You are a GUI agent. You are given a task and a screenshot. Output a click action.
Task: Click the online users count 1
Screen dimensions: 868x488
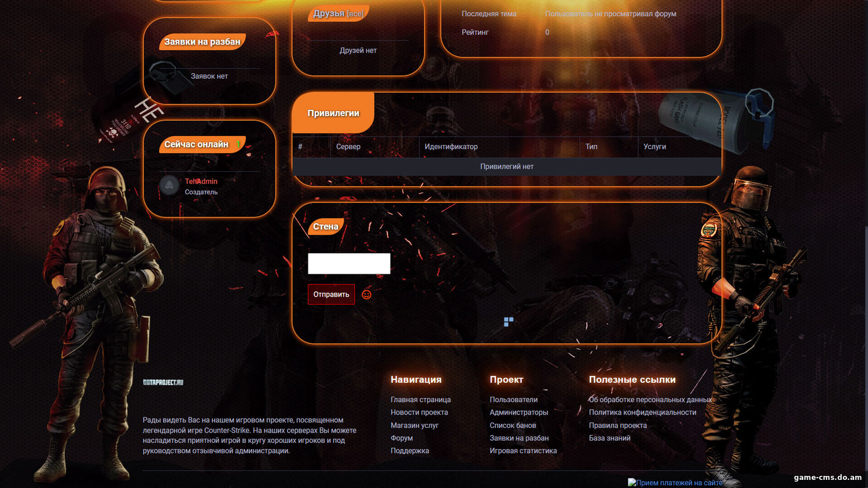tap(237, 144)
